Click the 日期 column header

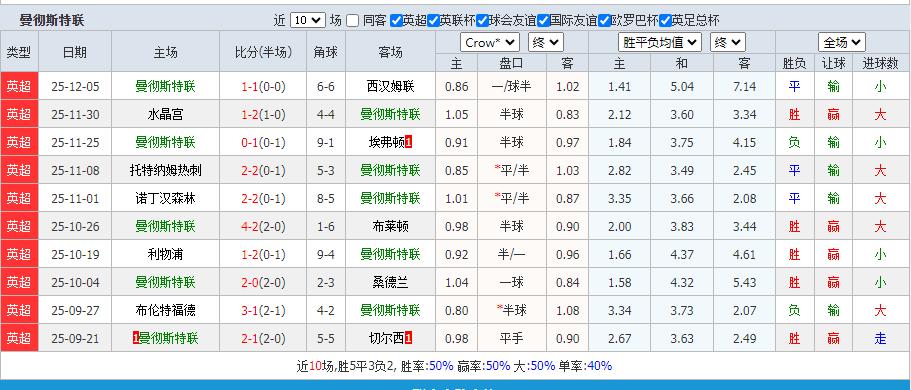tap(75, 52)
